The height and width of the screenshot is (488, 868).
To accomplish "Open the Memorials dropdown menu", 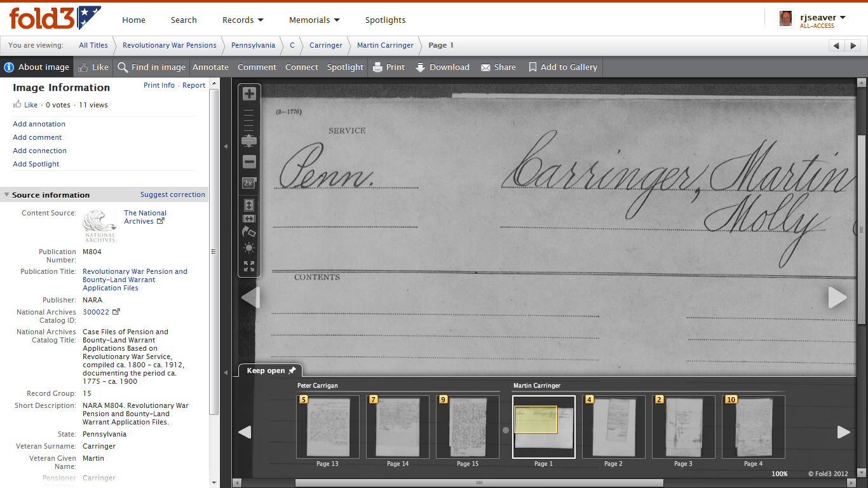I will [x=314, y=20].
